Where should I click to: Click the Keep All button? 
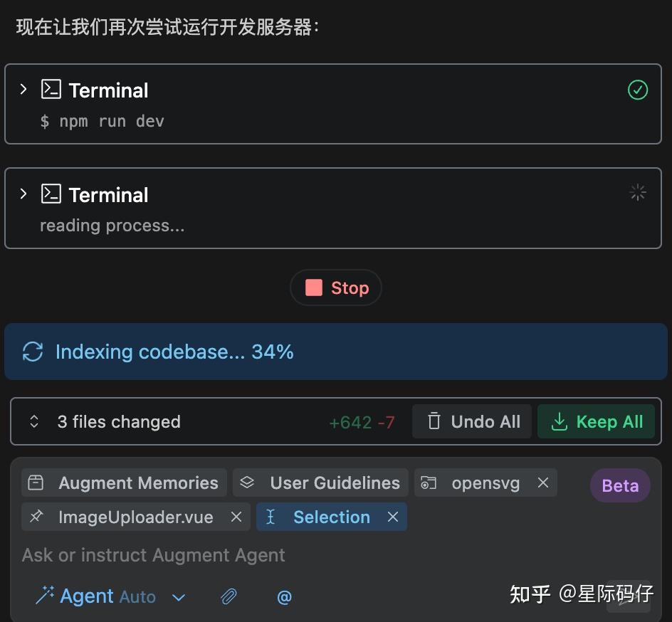pyautogui.click(x=596, y=421)
